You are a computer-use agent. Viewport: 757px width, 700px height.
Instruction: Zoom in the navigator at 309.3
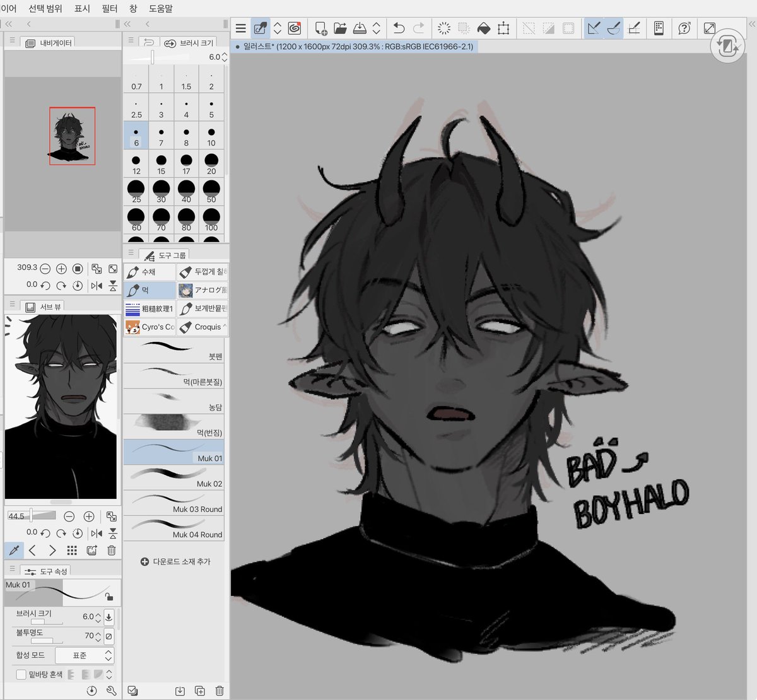coord(61,269)
